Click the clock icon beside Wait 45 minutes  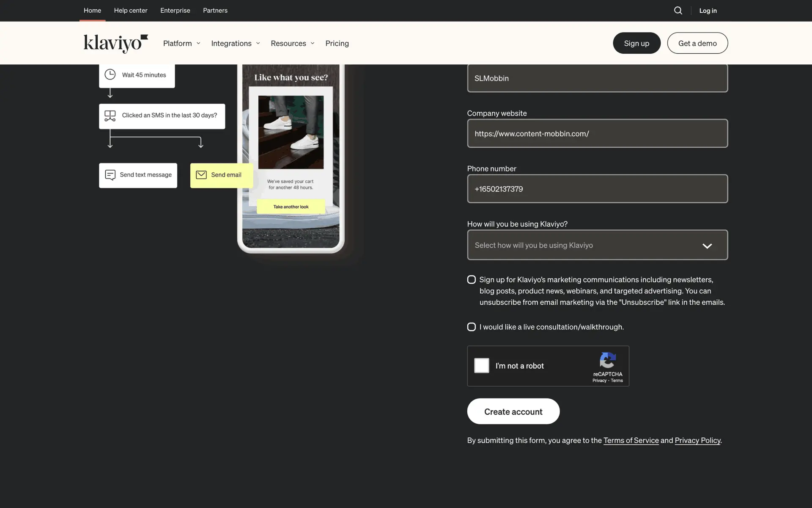(x=110, y=75)
